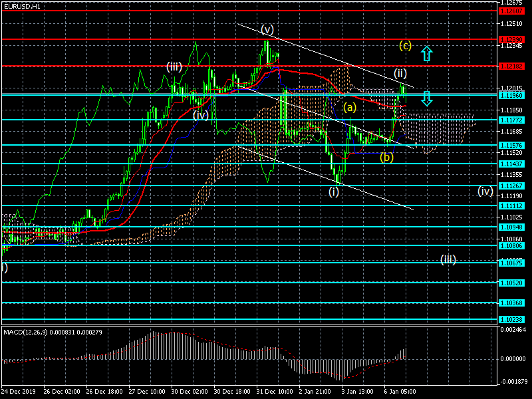532x399 pixels.
Task: Select the red 1.12390 price label
Action: [x=511, y=40]
